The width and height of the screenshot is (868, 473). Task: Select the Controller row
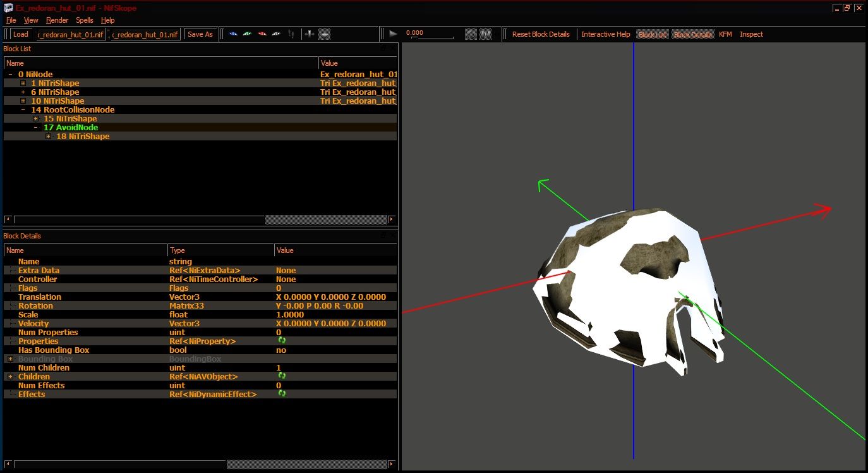(200, 279)
